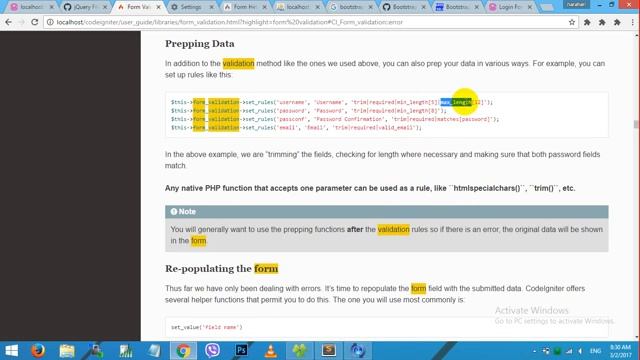Switch to the Login Form tab
The height and width of the screenshot is (360, 640).
pos(510,7)
